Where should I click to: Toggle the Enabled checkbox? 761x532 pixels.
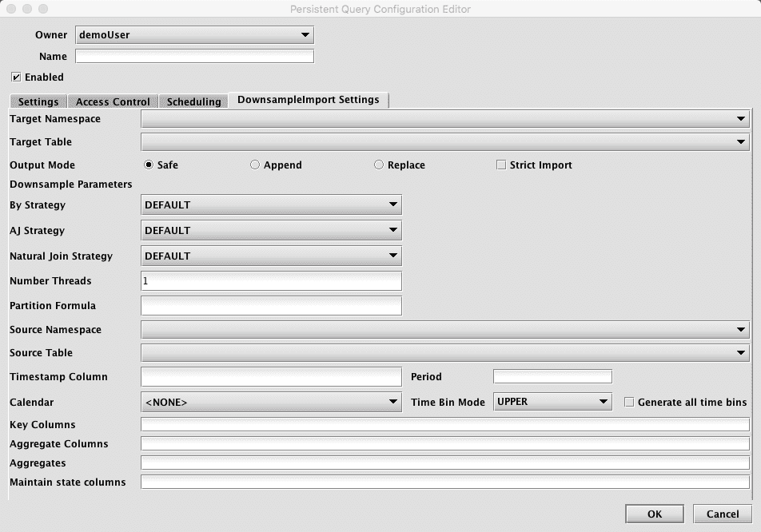[x=16, y=77]
